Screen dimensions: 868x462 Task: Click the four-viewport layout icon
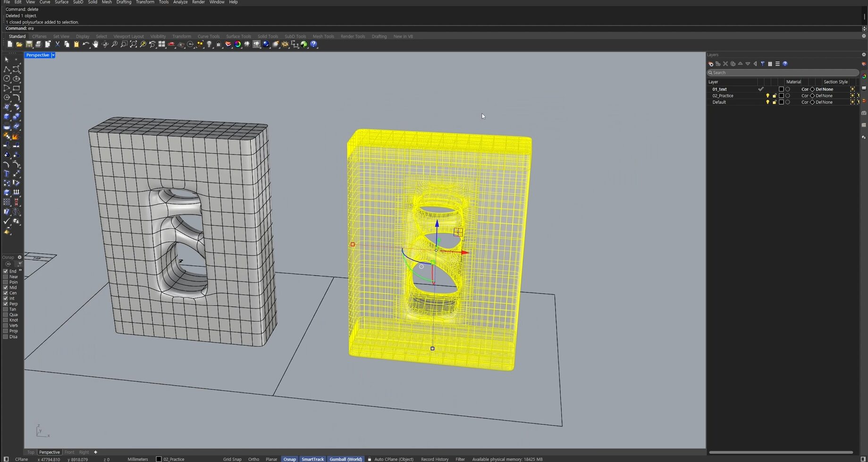(x=162, y=44)
